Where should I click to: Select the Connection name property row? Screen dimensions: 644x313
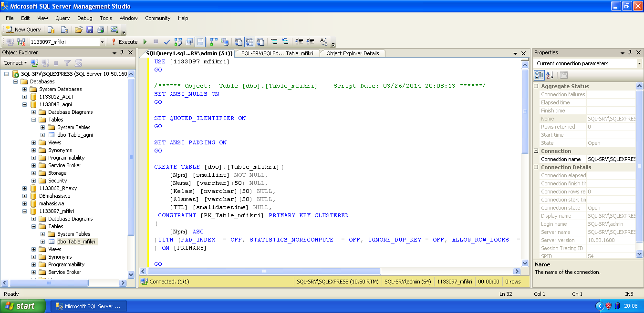click(584, 159)
